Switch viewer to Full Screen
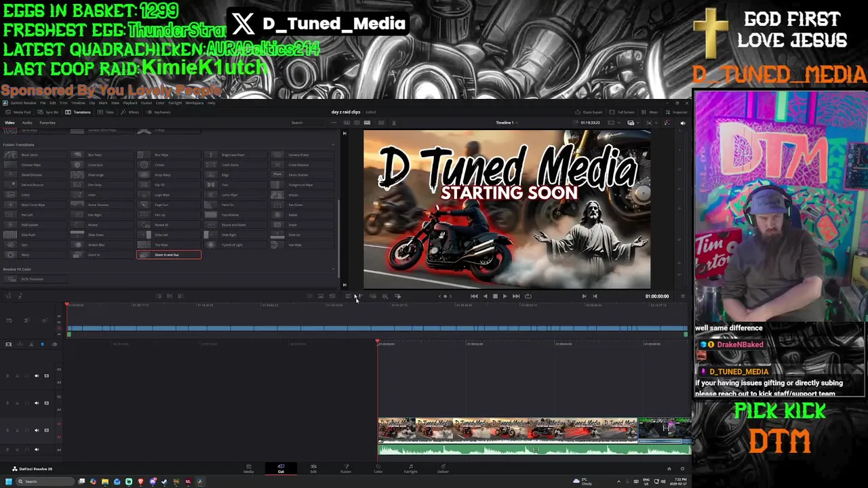The height and width of the screenshot is (488, 868). point(622,113)
